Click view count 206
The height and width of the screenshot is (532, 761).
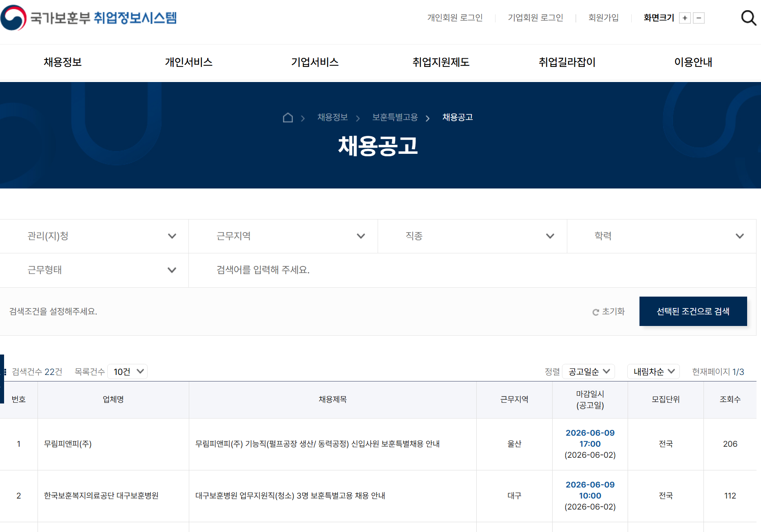pos(730,444)
